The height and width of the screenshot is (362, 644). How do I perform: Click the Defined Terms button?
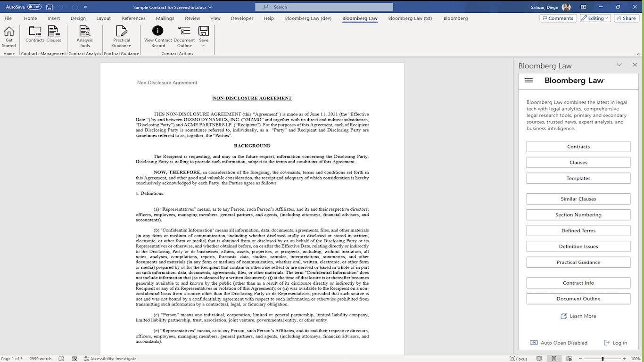(578, 230)
